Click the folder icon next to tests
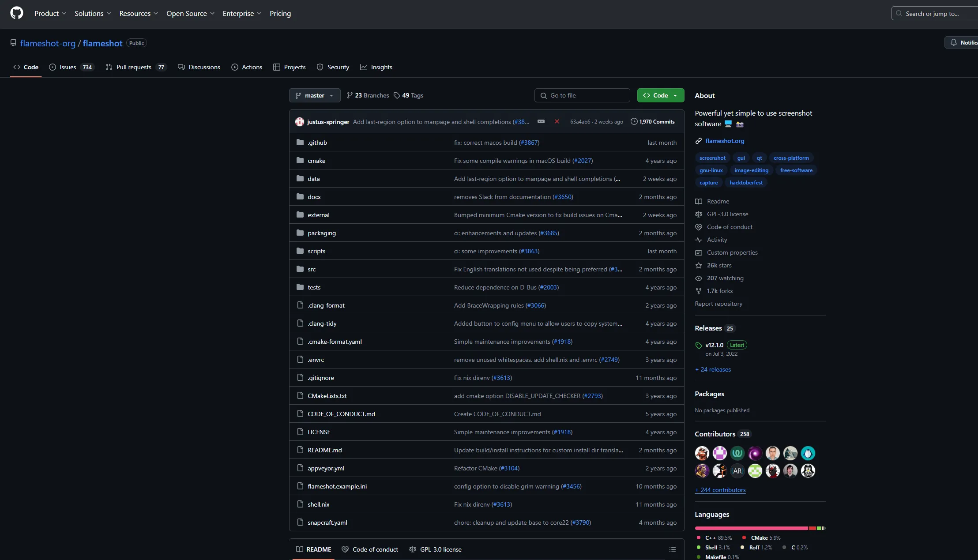 point(300,287)
